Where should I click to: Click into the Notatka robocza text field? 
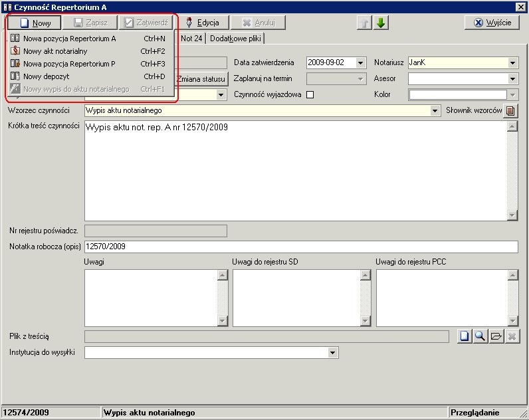[300, 247]
